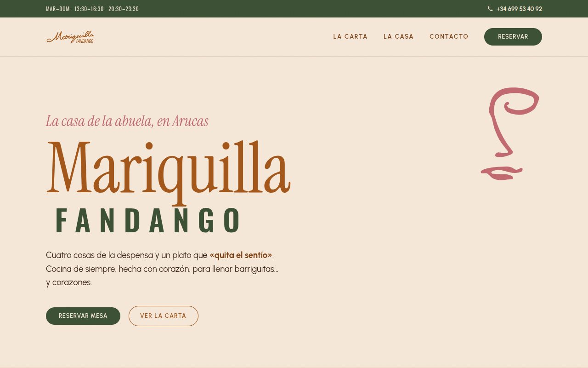Click opening hours text Mar–Dom

pos(92,9)
